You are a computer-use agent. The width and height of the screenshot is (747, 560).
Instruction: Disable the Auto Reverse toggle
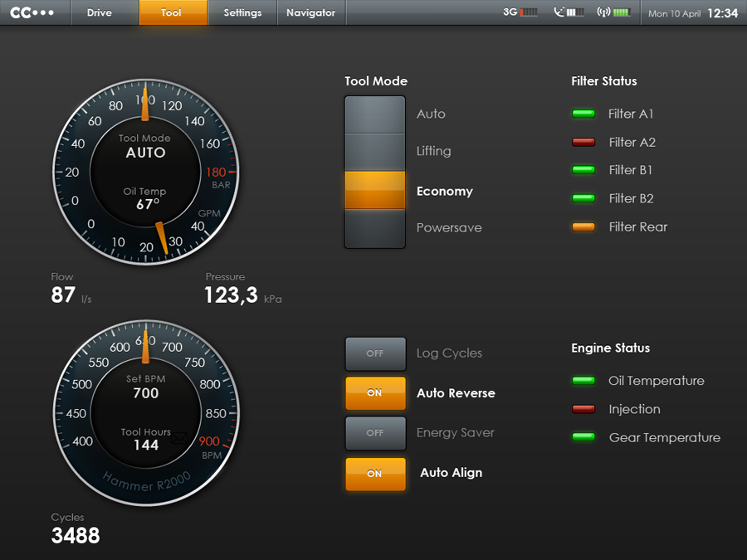click(375, 393)
